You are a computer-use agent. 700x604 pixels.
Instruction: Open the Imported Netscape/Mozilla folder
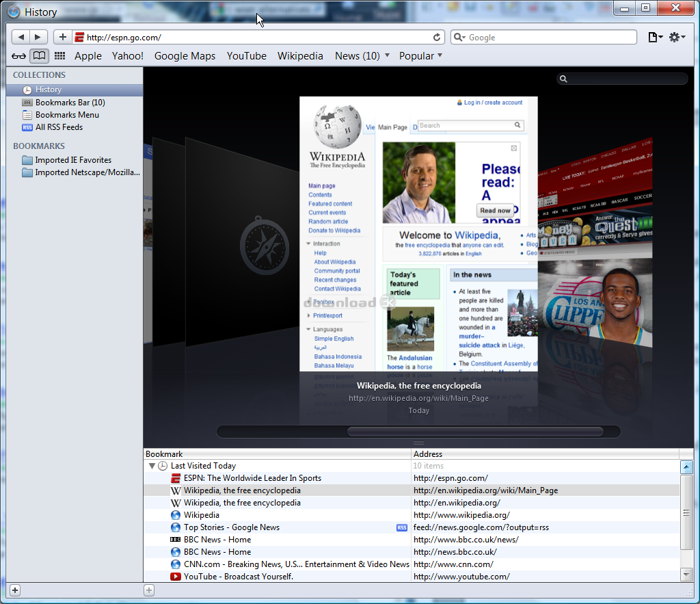tap(75, 172)
